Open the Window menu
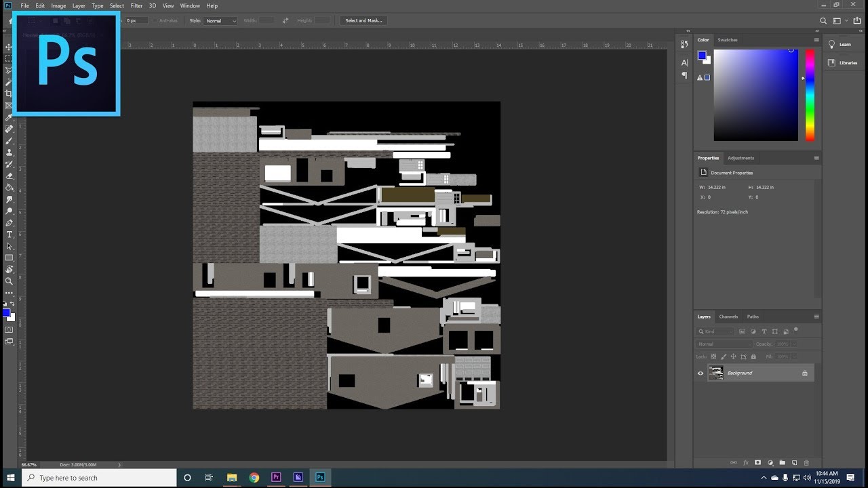Screen dimensions: 868x488 coord(190,5)
